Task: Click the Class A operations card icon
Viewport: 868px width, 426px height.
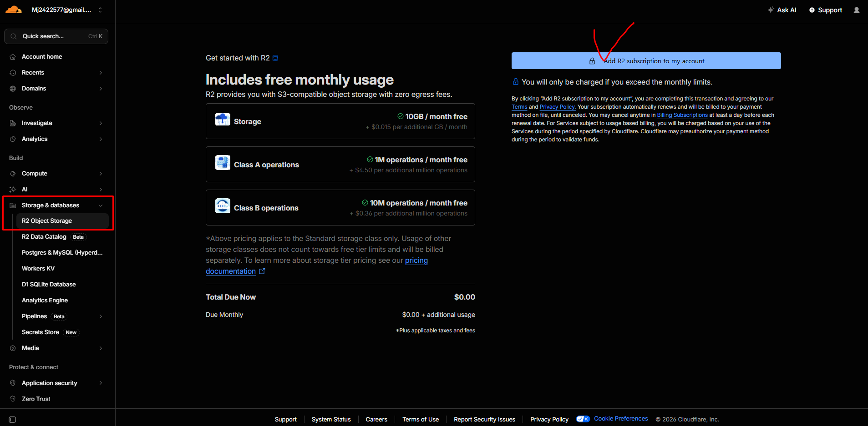Action: point(223,163)
